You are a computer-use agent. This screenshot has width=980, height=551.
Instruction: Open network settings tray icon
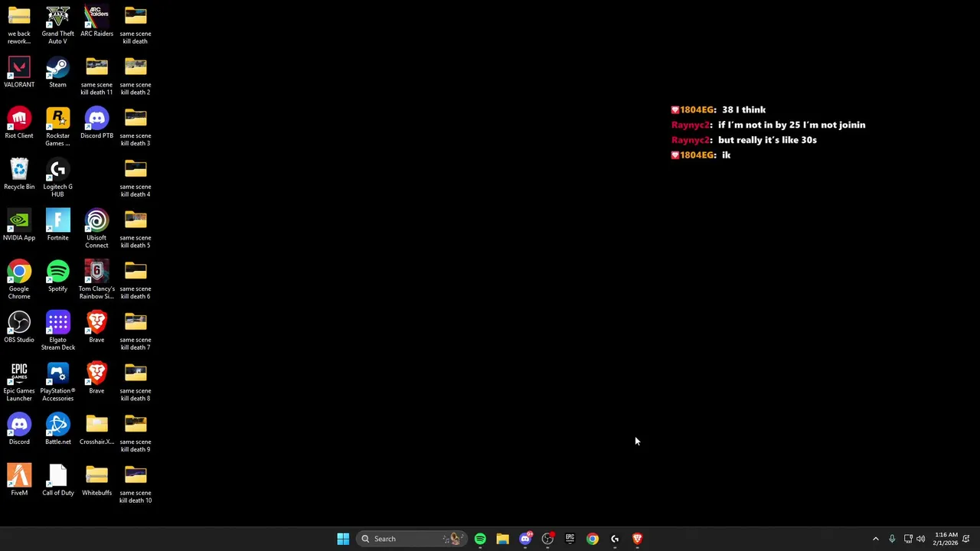(908, 539)
